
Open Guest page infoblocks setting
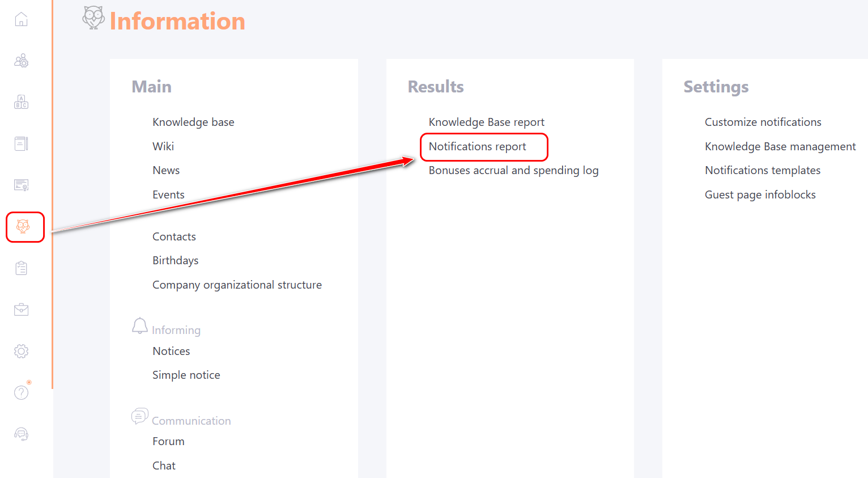[760, 195]
